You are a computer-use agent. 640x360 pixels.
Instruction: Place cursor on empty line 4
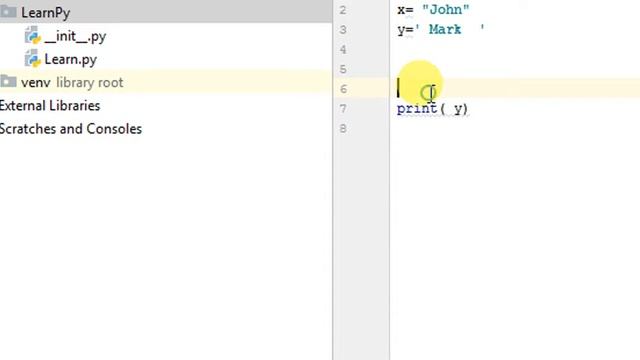515,50
